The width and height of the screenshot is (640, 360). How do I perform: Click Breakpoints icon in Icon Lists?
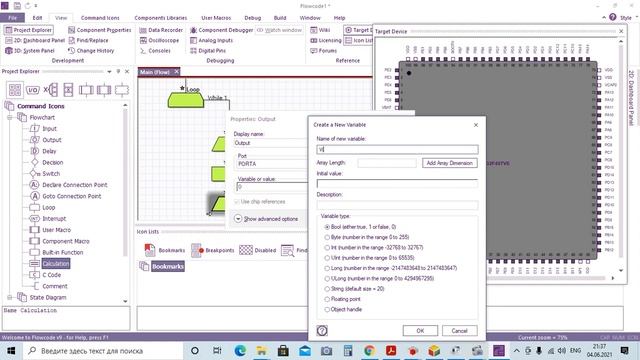(213, 250)
